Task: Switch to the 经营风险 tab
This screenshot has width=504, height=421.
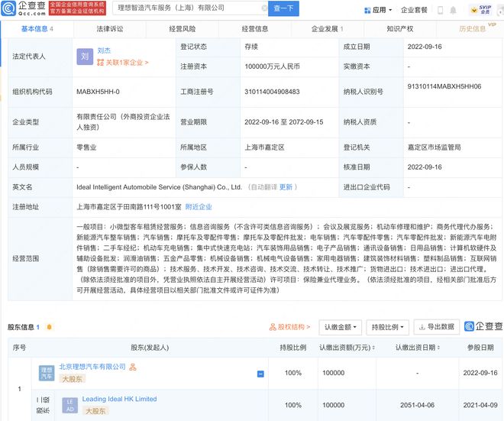Action: [x=183, y=29]
